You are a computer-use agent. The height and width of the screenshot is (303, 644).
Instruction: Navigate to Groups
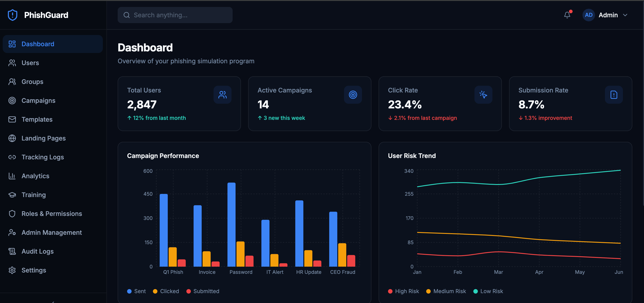point(53,82)
